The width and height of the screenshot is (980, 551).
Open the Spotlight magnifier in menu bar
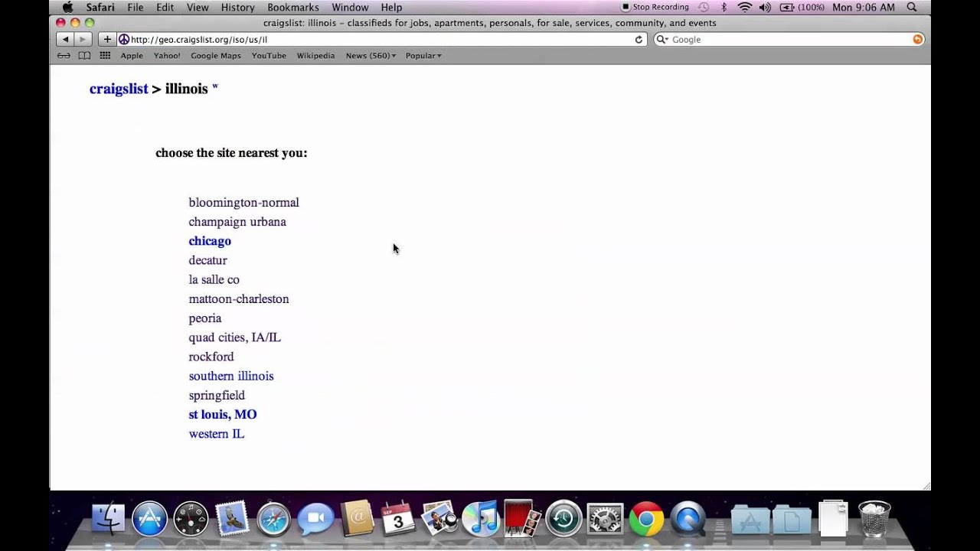coord(912,7)
